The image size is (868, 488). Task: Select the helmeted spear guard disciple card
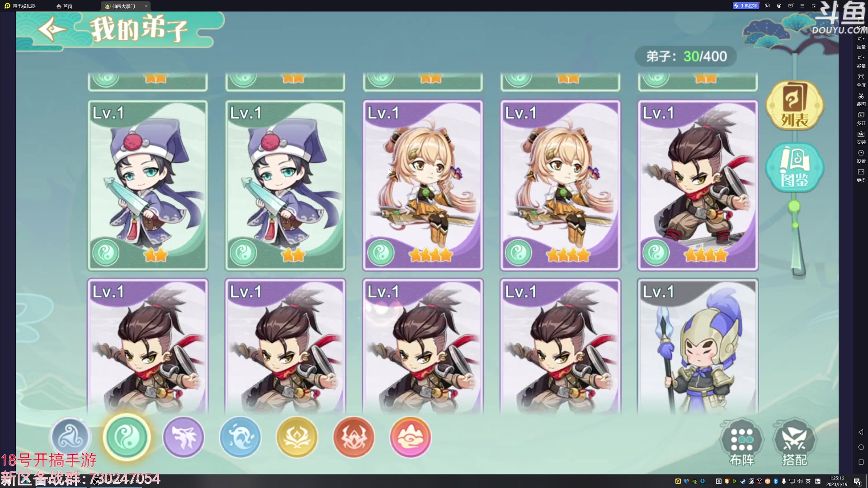698,346
